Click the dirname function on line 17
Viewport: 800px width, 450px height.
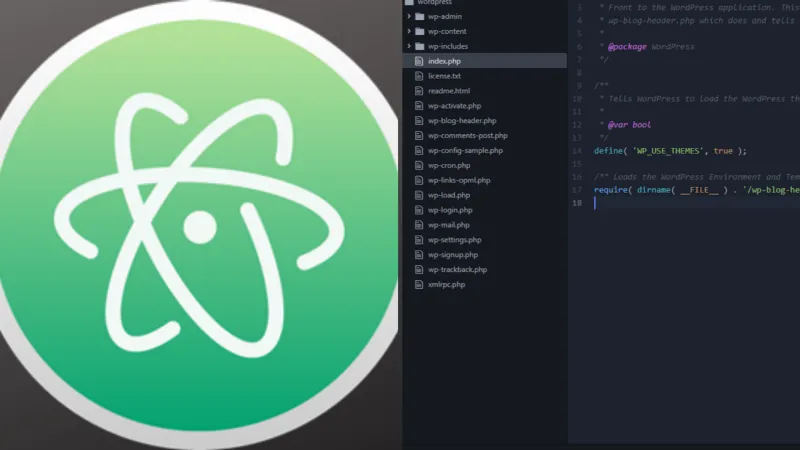tap(654, 190)
